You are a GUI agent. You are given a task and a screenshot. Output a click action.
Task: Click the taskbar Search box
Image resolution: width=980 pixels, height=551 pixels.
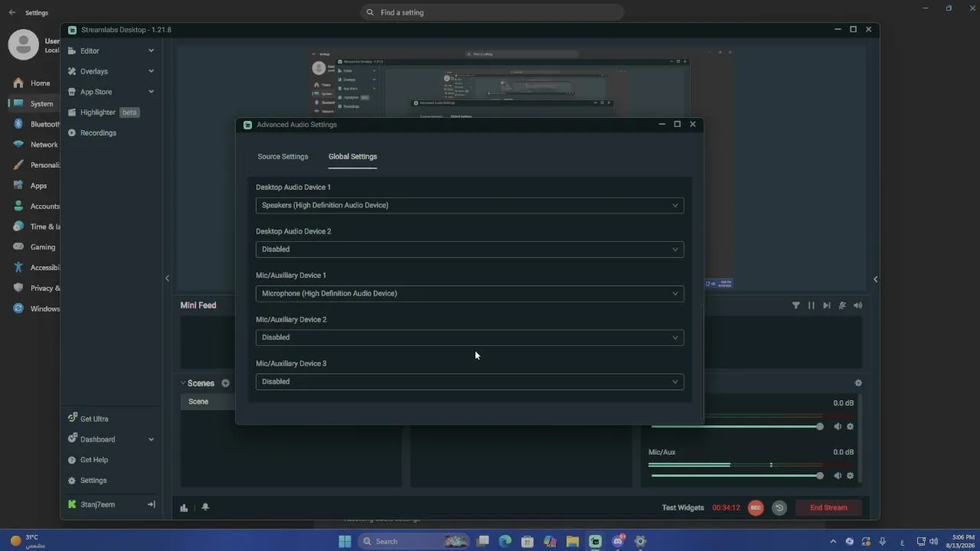pyautogui.click(x=413, y=541)
